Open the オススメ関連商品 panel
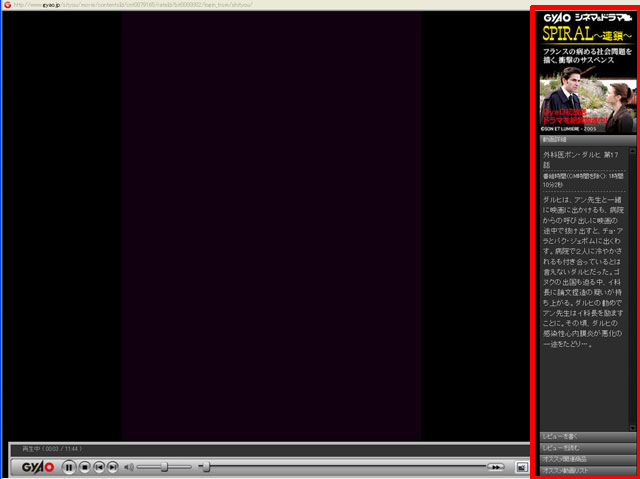The width and height of the screenshot is (640, 479). click(x=588, y=459)
